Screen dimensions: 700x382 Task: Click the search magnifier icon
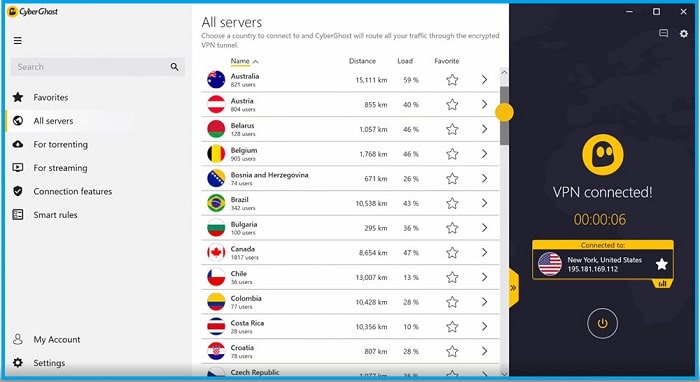174,67
